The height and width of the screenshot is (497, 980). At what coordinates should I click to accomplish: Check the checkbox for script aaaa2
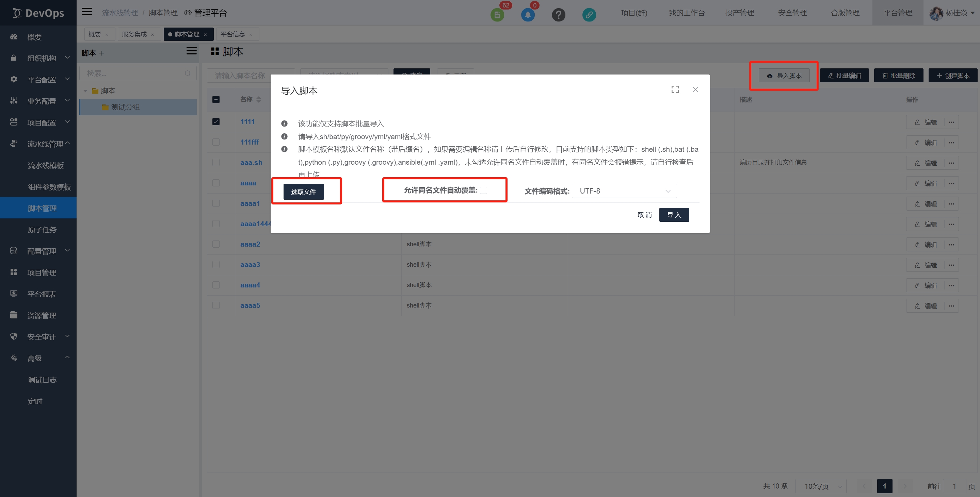coord(216,244)
